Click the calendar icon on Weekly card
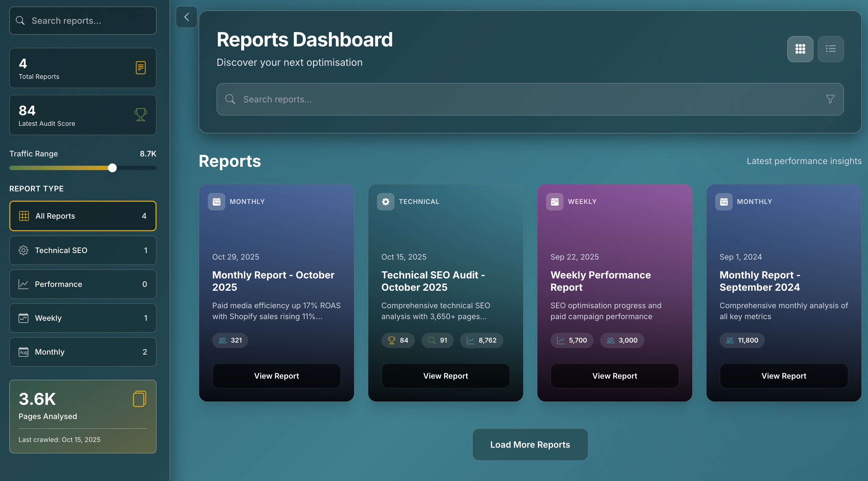The width and height of the screenshot is (868, 481). point(555,202)
